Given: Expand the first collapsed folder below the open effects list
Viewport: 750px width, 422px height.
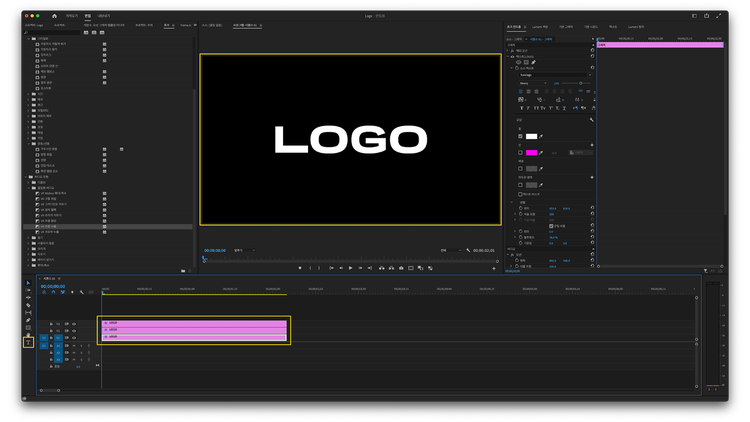Looking at the screenshot, I should point(28,94).
